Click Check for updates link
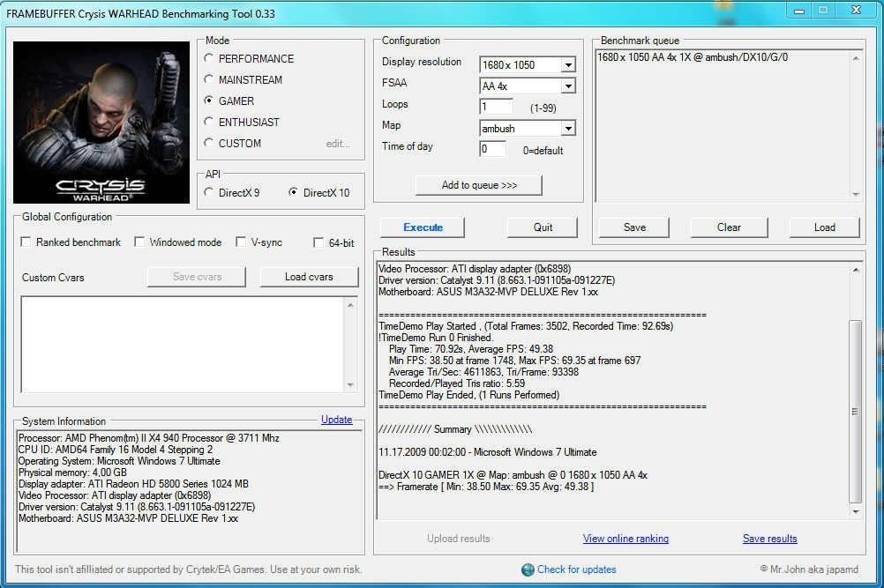This screenshot has width=884, height=588. pos(576,569)
